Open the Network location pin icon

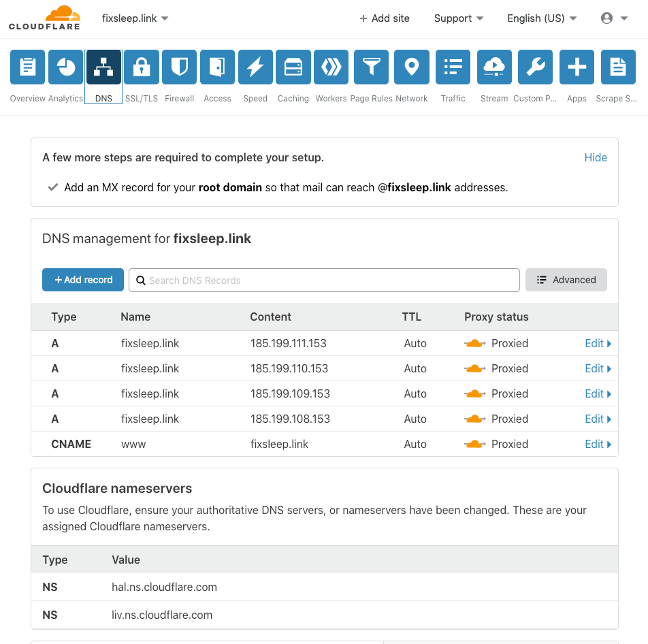click(x=412, y=67)
